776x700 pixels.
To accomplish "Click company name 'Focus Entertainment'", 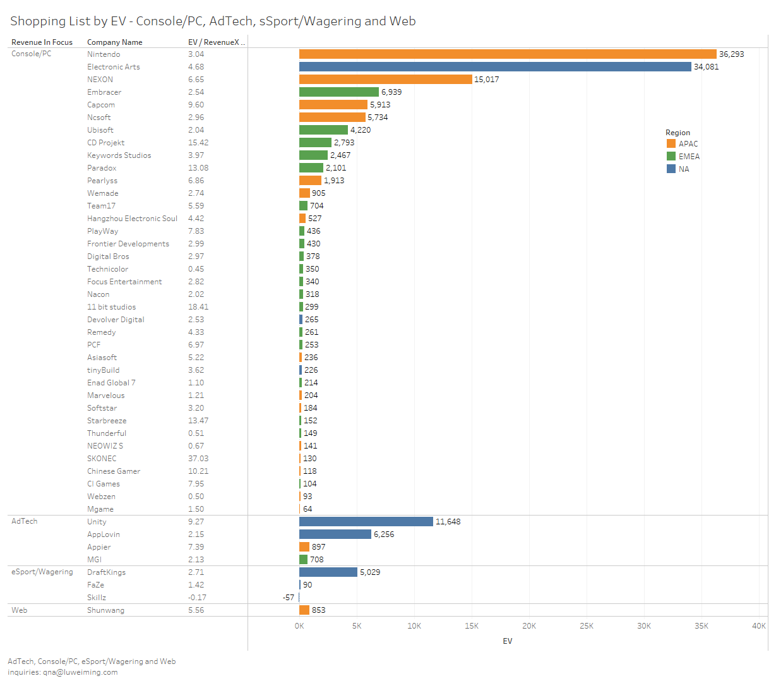I will pos(124,282).
